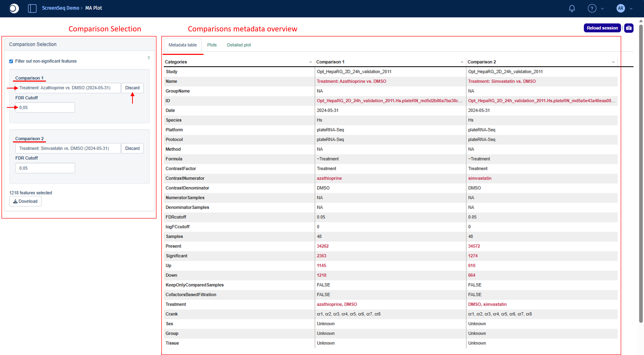Screen dimensions: 644x355
Task: Click the Study row label
Action: pos(171,72)
